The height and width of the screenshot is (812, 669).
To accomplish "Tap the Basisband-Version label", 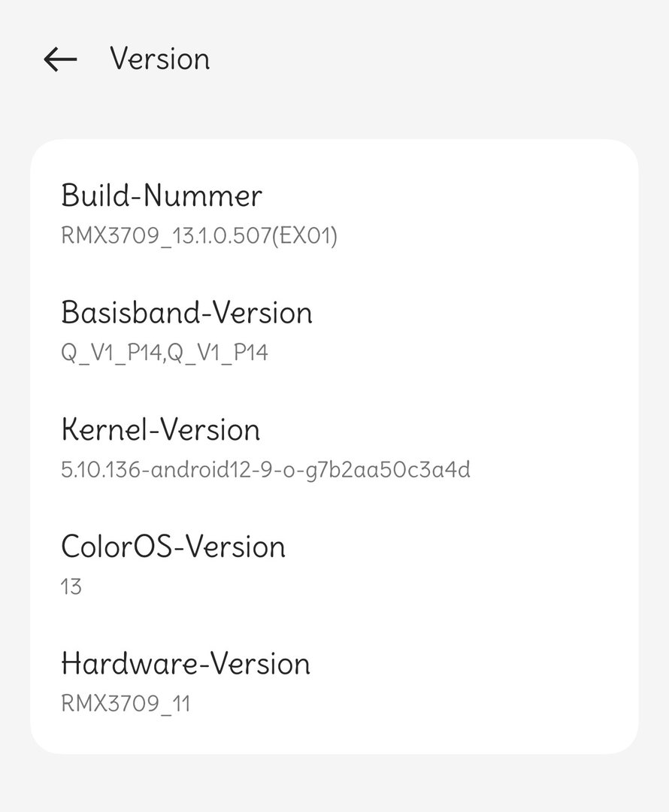I will point(186,313).
